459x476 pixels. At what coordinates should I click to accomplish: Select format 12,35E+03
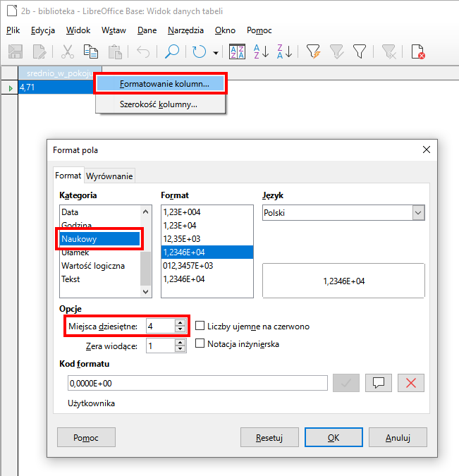click(207, 238)
